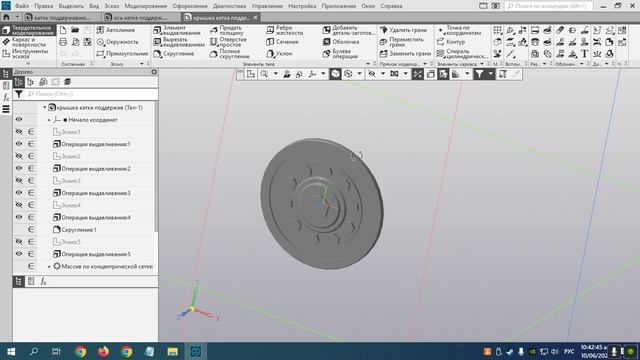Open the Дерево panel settings gear
640x360 pixels.
coord(154,72)
